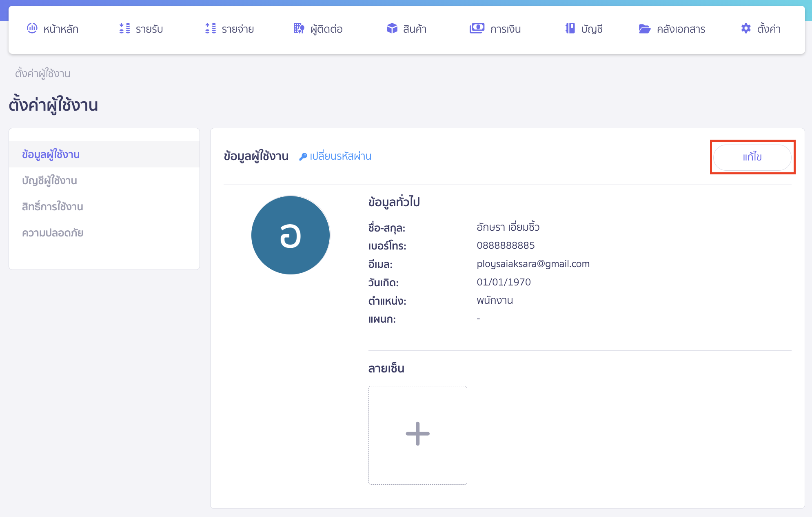Click the key icon beside เปลี่ยนรหัสผ่าน

click(x=302, y=156)
